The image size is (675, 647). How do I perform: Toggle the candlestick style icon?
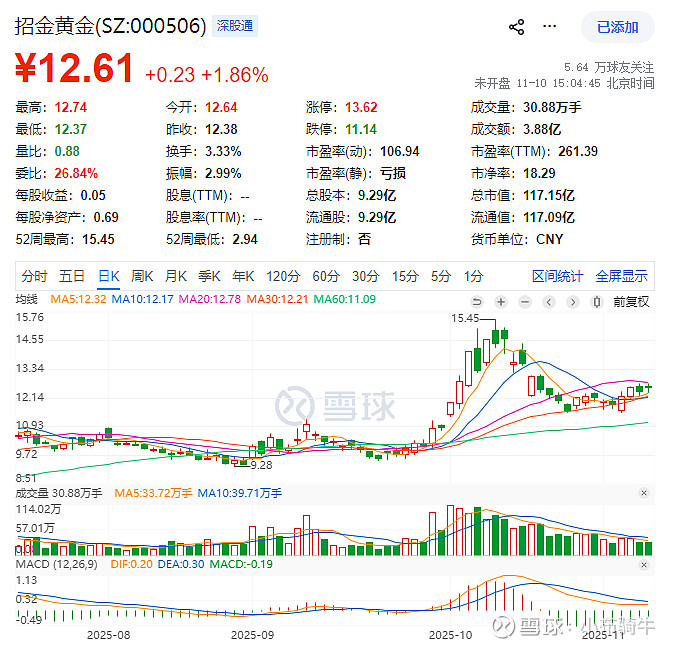[x=597, y=302]
